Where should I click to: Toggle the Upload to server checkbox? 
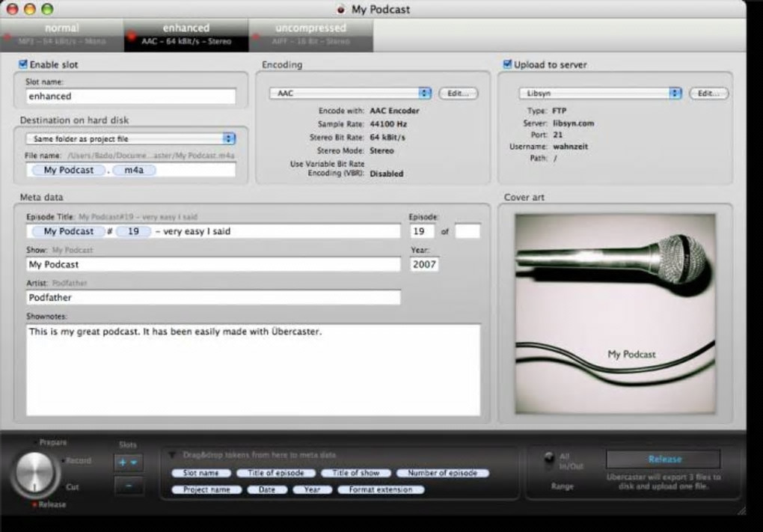pyautogui.click(x=507, y=64)
